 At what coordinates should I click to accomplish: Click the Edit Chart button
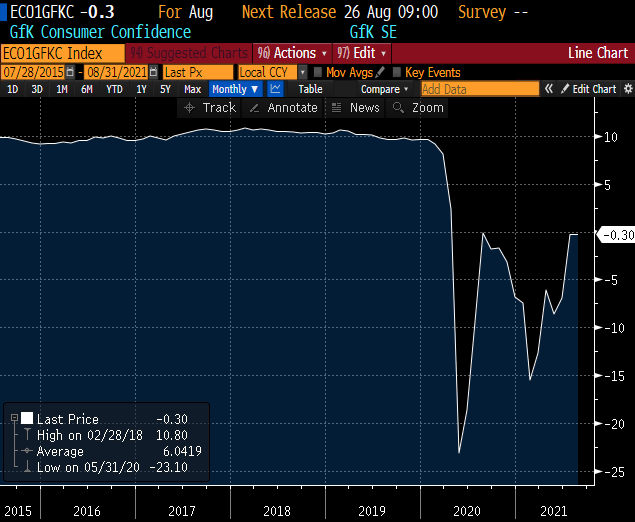(x=588, y=89)
